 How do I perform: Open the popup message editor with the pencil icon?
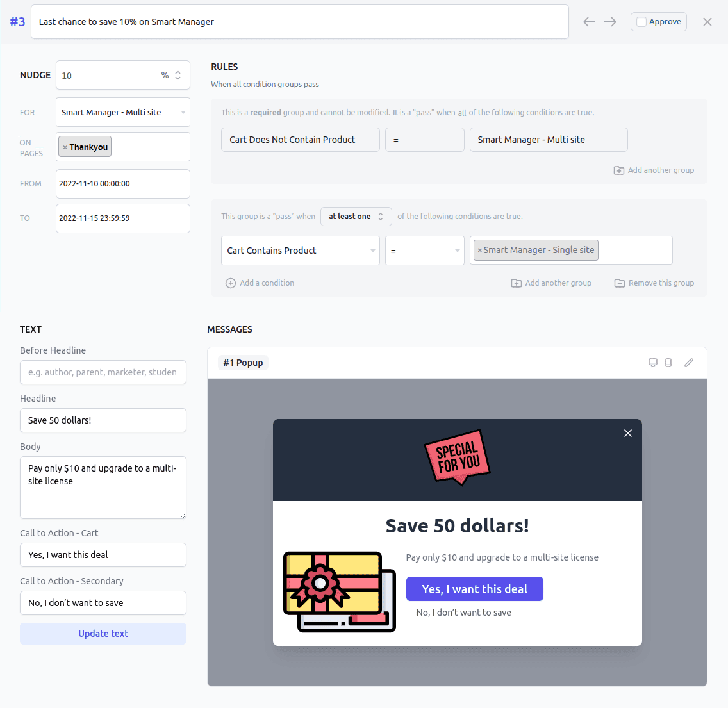(689, 362)
